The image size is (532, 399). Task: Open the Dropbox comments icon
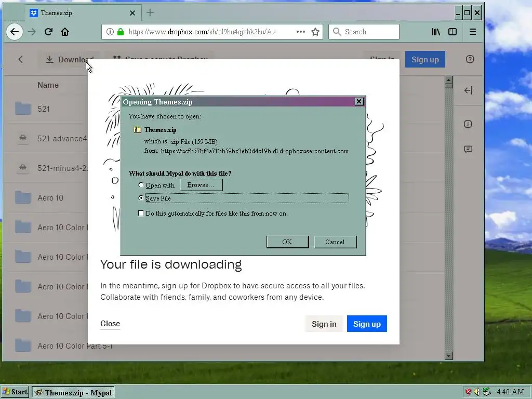click(468, 149)
